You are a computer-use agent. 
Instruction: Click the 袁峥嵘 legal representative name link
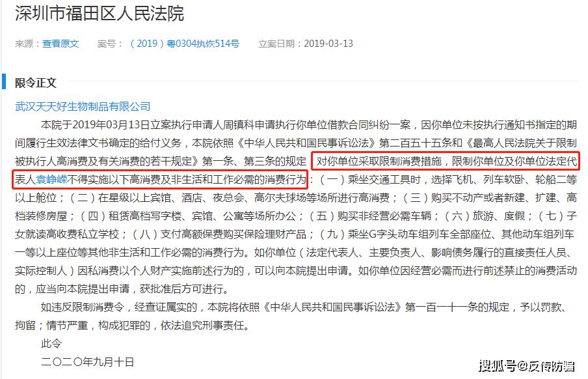(x=52, y=180)
